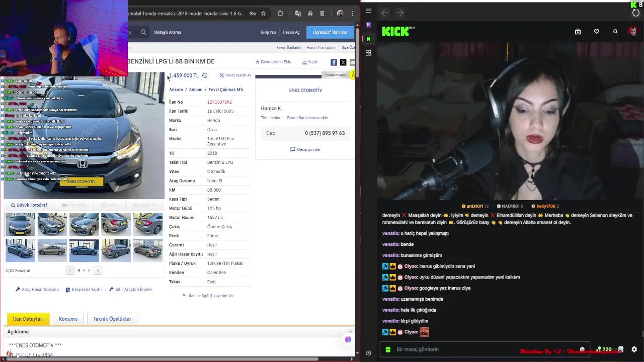Screen dimensions: 644x362
Task: Open Kick search icon
Action: [615, 32]
